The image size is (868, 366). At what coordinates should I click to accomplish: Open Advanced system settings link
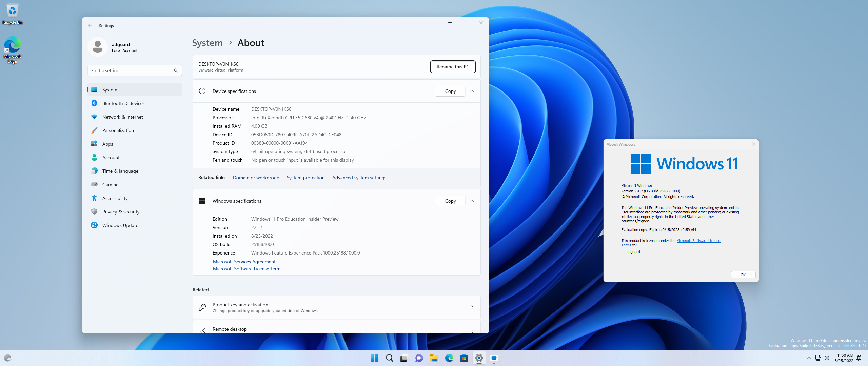(x=359, y=178)
